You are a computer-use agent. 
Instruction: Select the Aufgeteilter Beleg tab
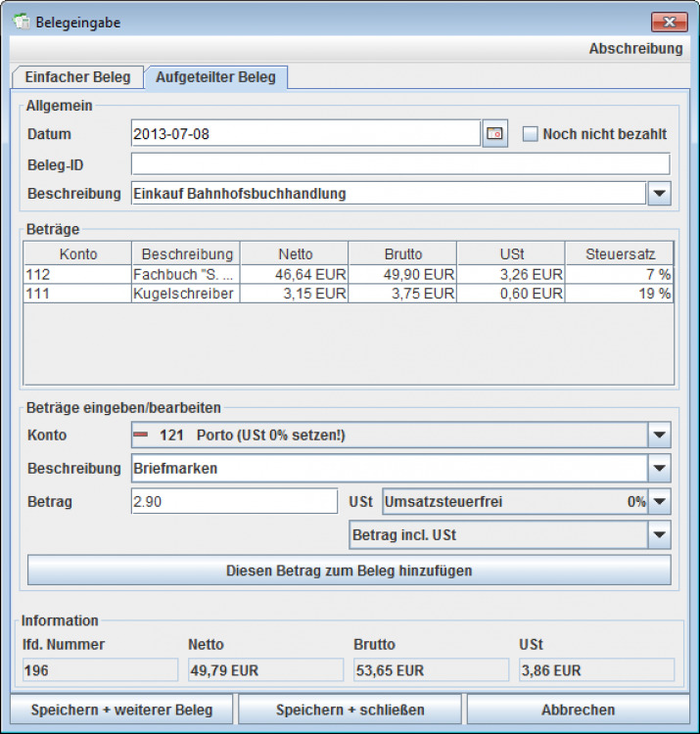(x=215, y=77)
